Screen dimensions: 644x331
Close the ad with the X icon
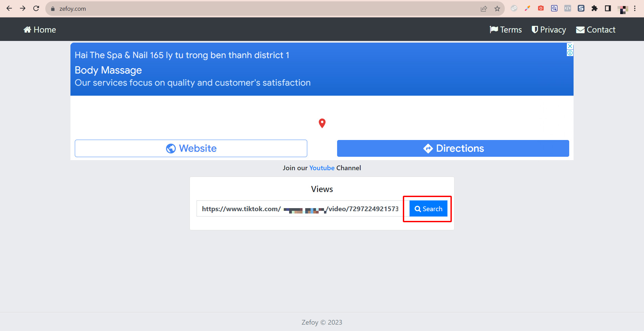coord(570,46)
